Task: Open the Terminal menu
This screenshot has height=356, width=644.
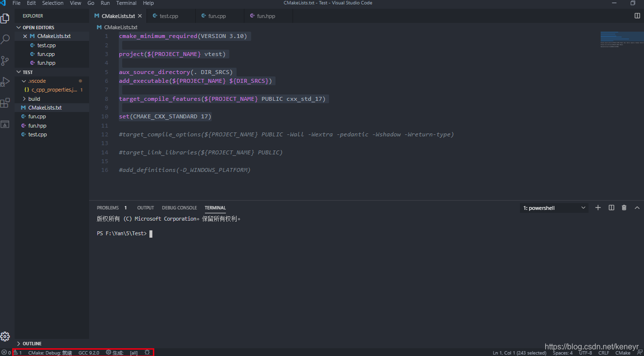Action: tap(126, 3)
